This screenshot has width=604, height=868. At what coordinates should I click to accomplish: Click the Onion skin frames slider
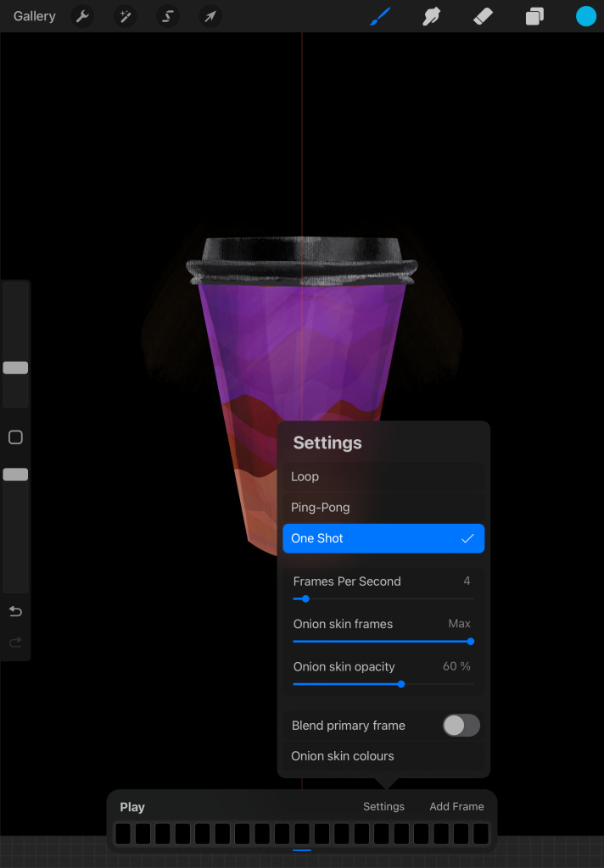click(x=383, y=642)
